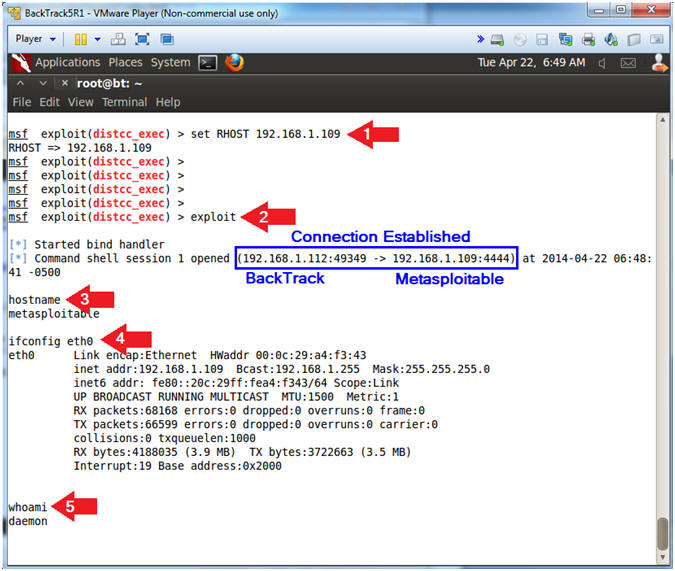Viewport: 675px width, 571px height.
Task: Open the terminal Edit menu
Action: coord(50,102)
